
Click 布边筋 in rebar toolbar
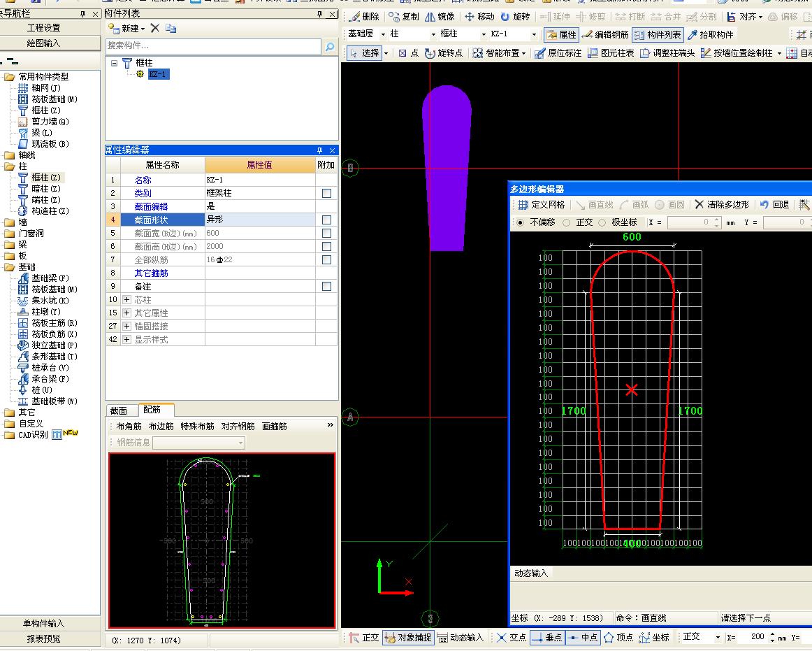161,426
